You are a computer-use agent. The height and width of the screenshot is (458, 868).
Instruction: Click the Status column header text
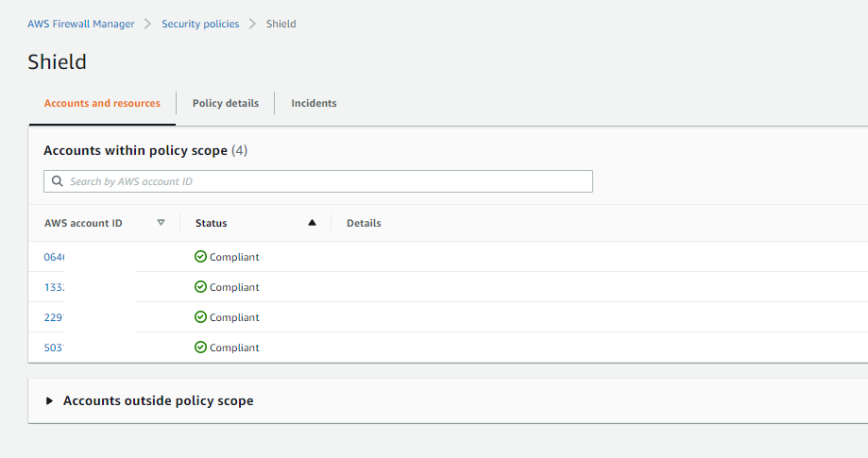(x=211, y=224)
